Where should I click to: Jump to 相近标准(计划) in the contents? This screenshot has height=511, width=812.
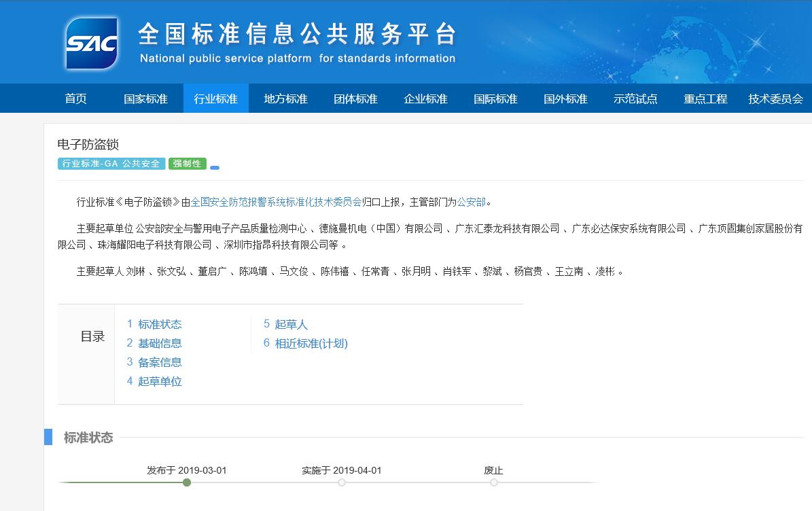311,343
